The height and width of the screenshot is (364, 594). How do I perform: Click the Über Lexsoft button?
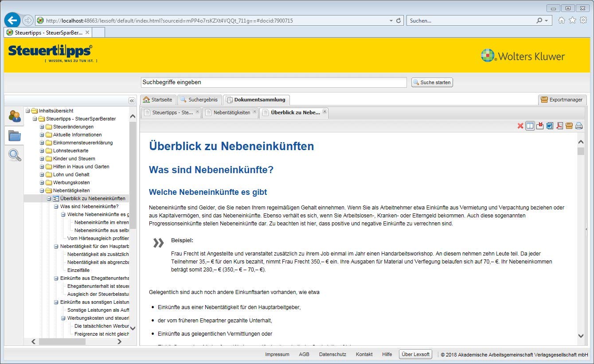(415, 354)
